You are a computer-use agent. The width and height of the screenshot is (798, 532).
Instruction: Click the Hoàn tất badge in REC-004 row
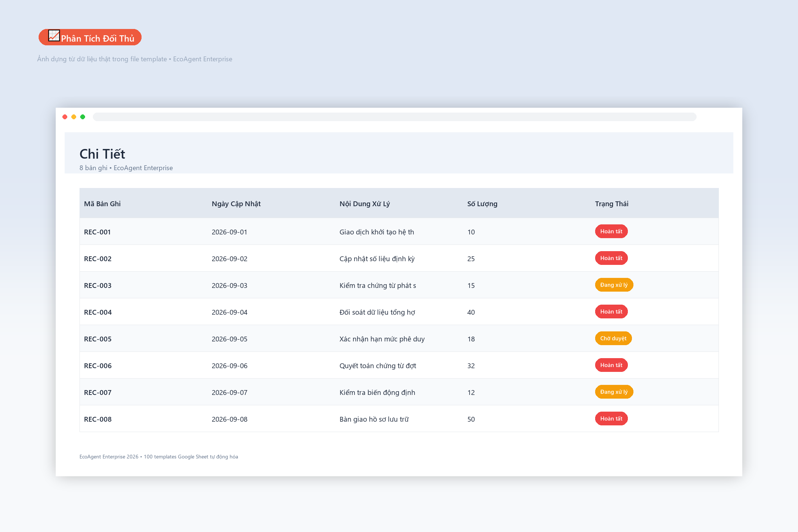611,311
